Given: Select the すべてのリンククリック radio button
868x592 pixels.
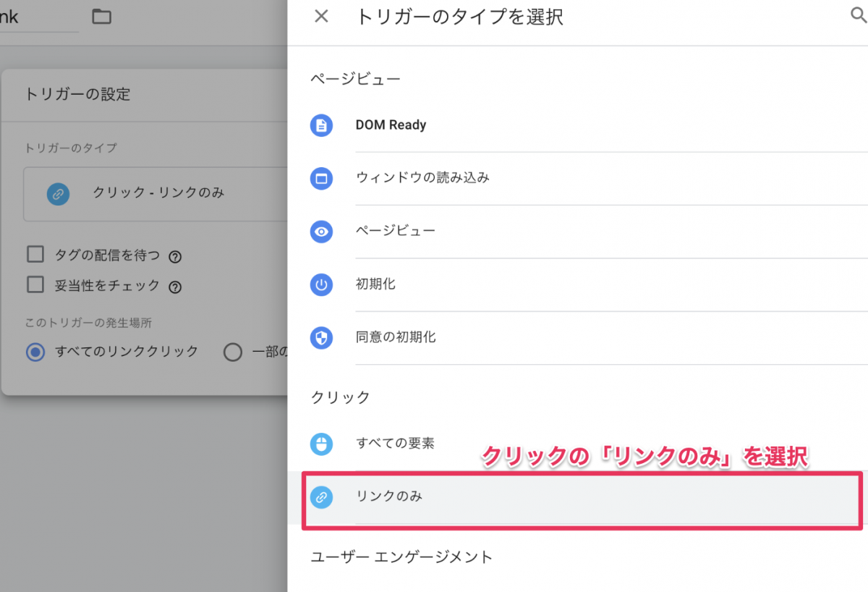Looking at the screenshot, I should [x=35, y=352].
